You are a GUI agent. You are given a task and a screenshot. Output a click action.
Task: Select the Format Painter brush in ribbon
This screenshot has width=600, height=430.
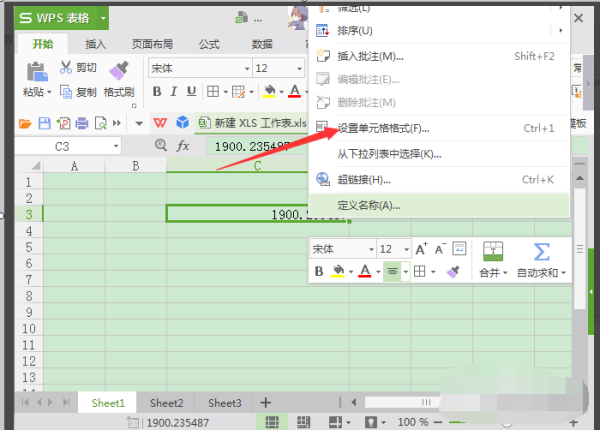119,71
